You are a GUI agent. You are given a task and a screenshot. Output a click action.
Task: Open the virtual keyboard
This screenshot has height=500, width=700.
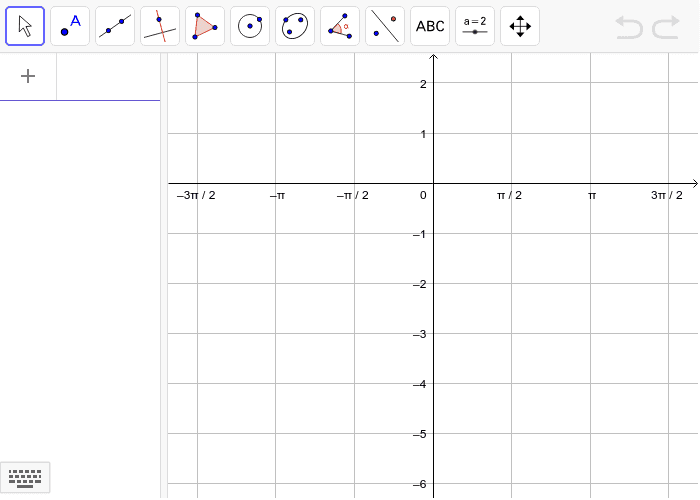click(x=25, y=477)
